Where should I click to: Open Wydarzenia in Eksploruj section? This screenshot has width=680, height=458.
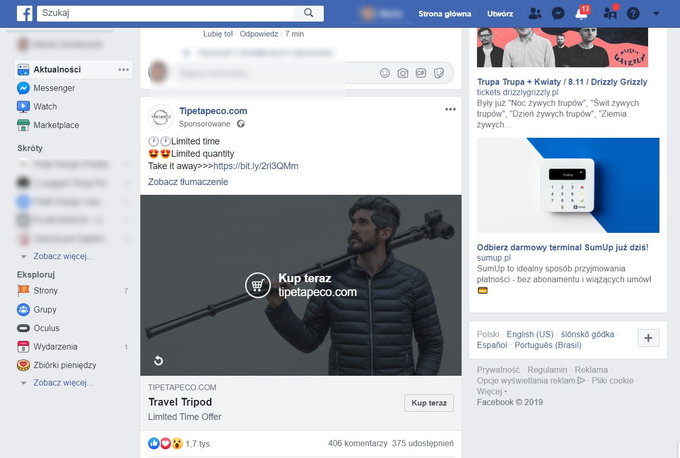[x=55, y=347]
